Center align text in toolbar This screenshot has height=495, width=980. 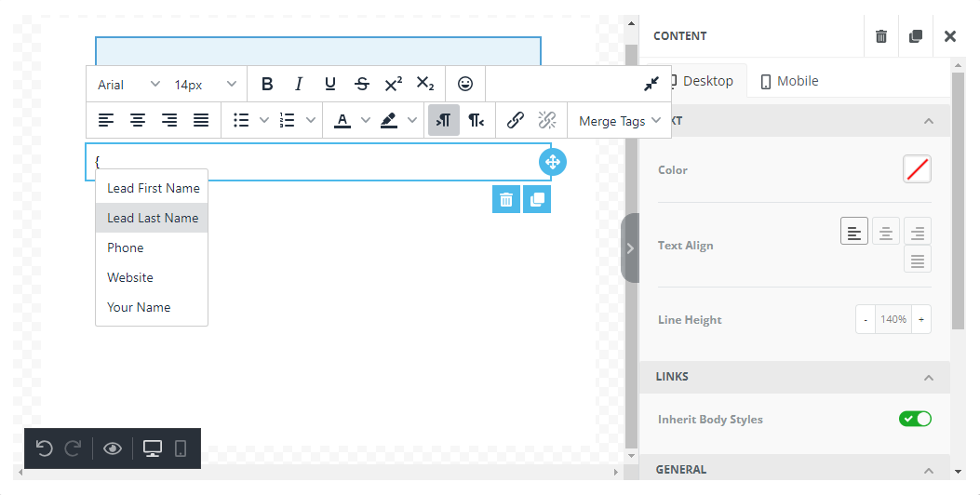click(138, 120)
